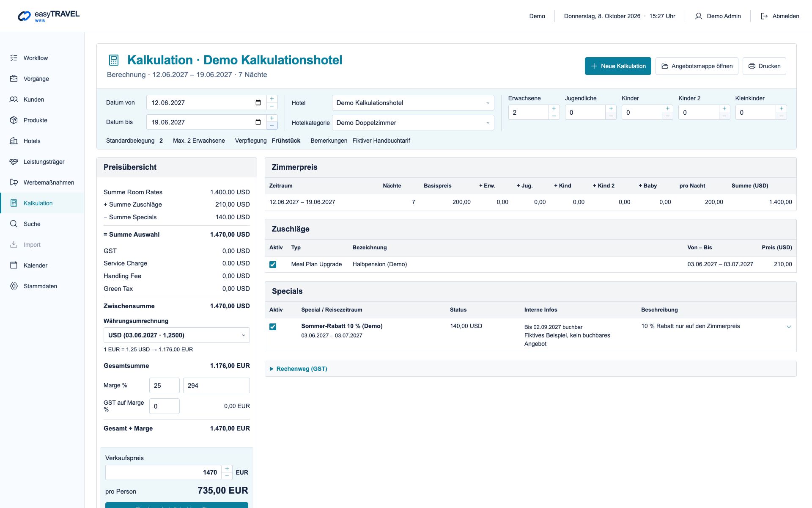Expand the Sommer-Rabatt description chevron

(789, 327)
